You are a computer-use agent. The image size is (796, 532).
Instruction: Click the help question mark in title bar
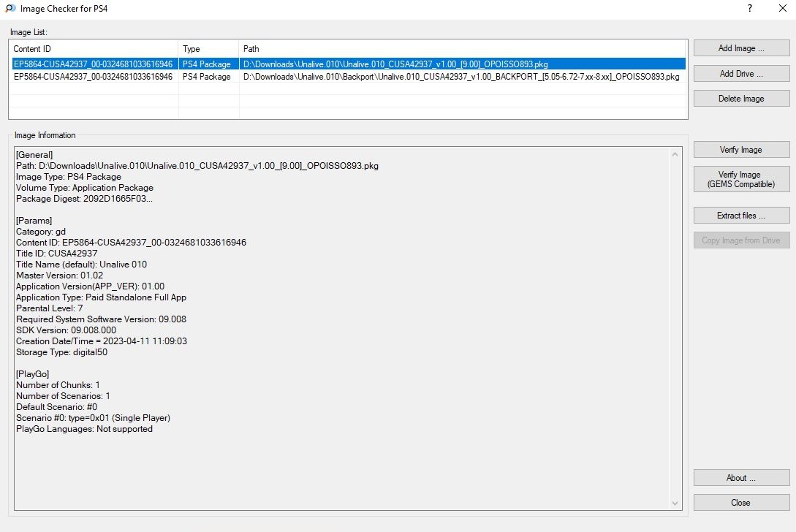(x=750, y=8)
